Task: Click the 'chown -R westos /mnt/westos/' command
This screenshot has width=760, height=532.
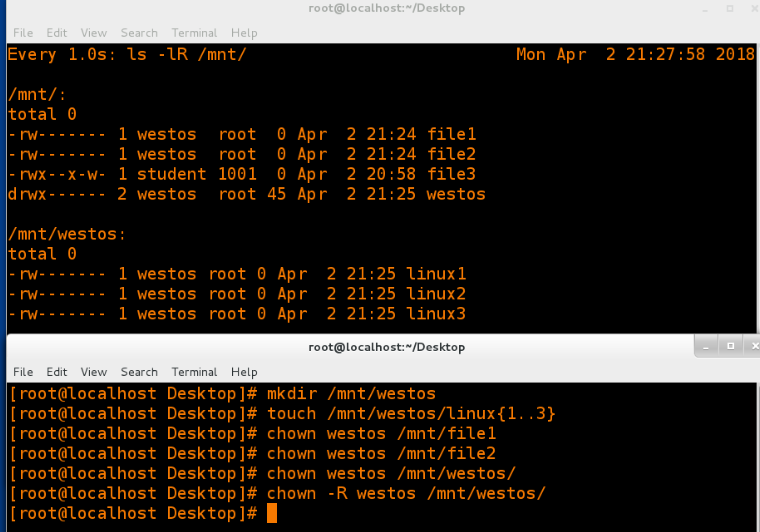Action: 406,493
